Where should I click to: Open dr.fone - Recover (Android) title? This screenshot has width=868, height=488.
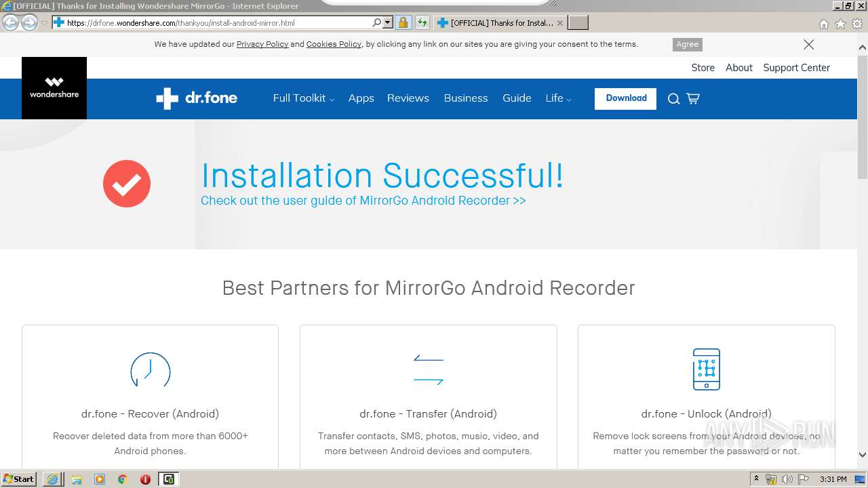click(x=150, y=413)
